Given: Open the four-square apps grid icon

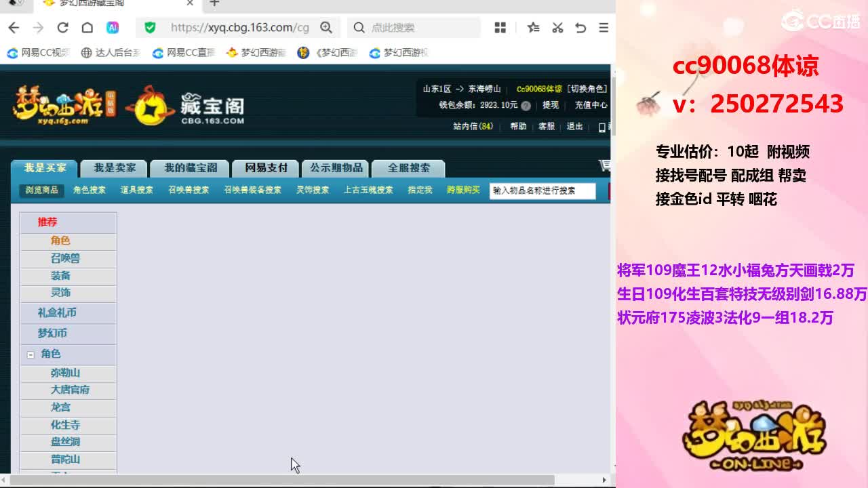Looking at the screenshot, I should [x=500, y=28].
